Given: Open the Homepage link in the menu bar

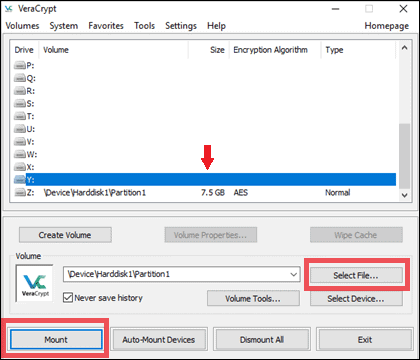Looking at the screenshot, I should [x=387, y=26].
